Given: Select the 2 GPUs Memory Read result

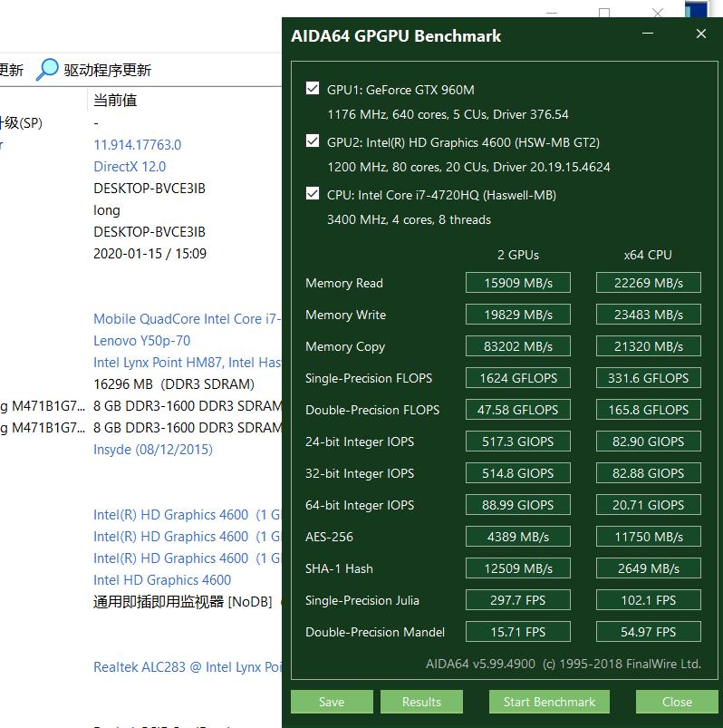Looking at the screenshot, I should point(518,283).
